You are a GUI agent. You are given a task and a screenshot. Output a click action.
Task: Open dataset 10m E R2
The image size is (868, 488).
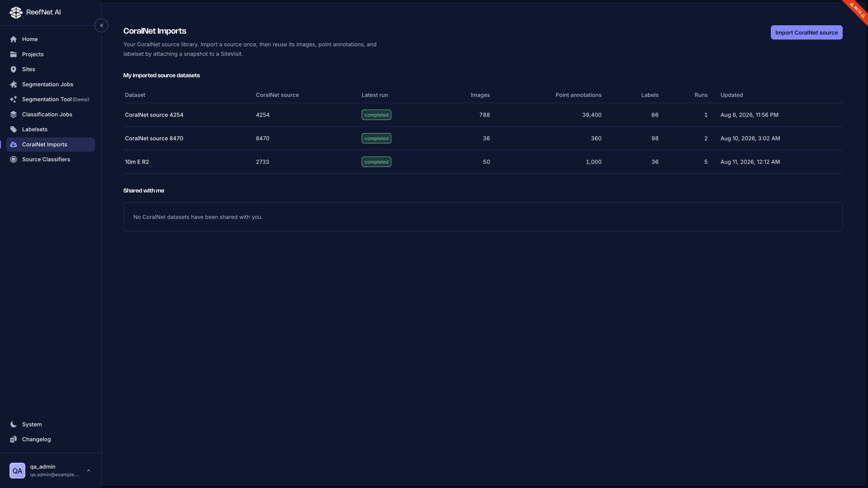137,162
